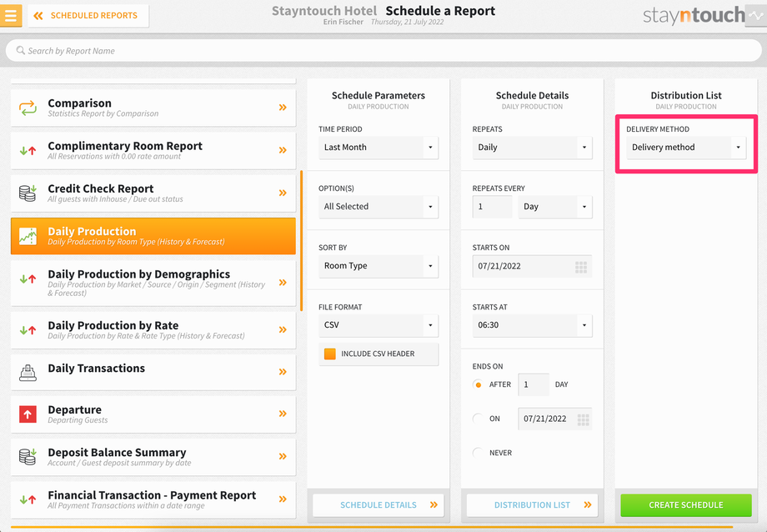Open Financial Transaction Payment Report chevron
Screen dimensions: 767x532
pyautogui.click(x=283, y=499)
